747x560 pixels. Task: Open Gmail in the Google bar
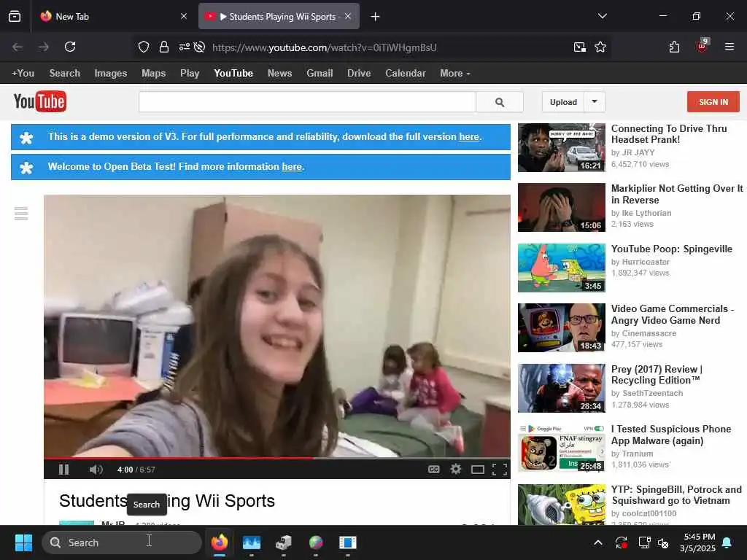pyautogui.click(x=320, y=74)
